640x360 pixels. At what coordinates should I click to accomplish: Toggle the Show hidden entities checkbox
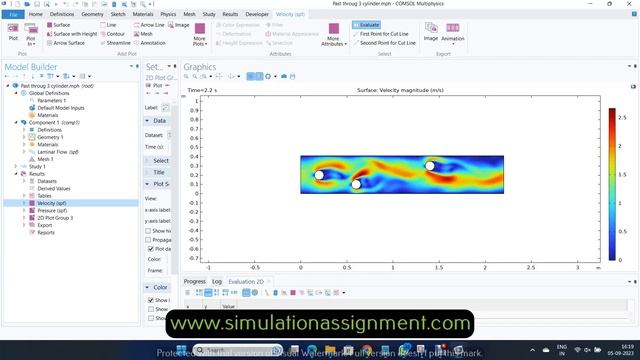point(148,231)
